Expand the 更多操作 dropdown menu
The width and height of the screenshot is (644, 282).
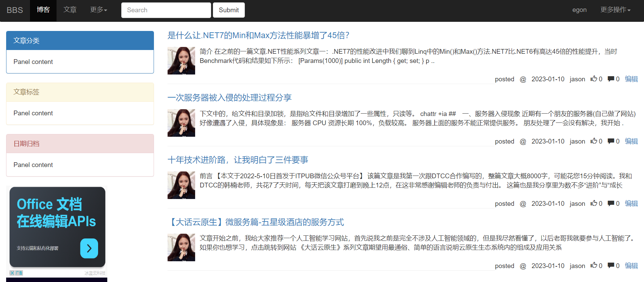click(x=615, y=10)
